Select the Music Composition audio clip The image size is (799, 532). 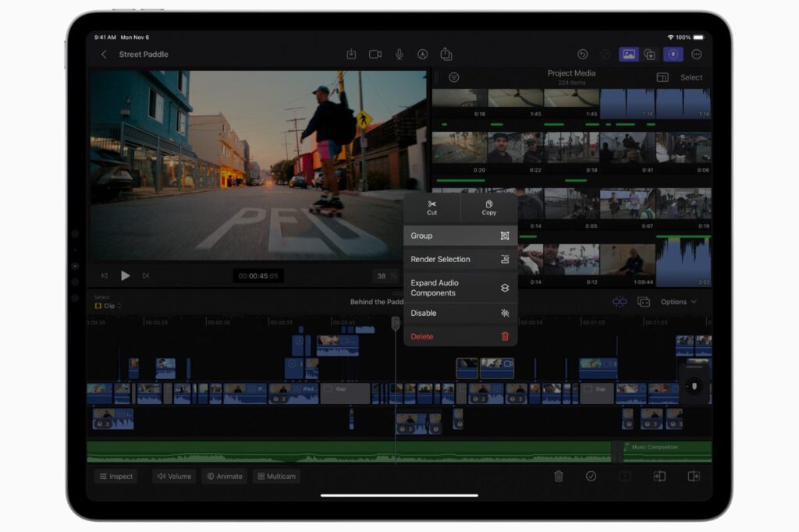[668, 452]
